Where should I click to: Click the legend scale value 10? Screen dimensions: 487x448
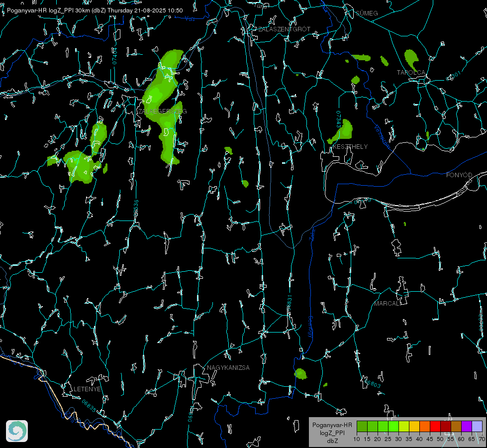tap(357, 439)
